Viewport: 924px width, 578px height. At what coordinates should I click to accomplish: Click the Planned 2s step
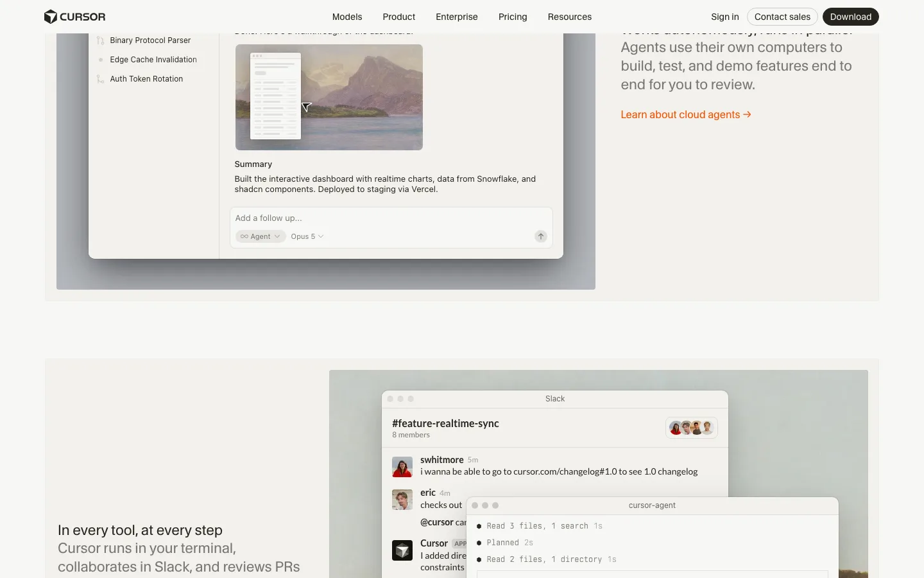click(x=505, y=543)
